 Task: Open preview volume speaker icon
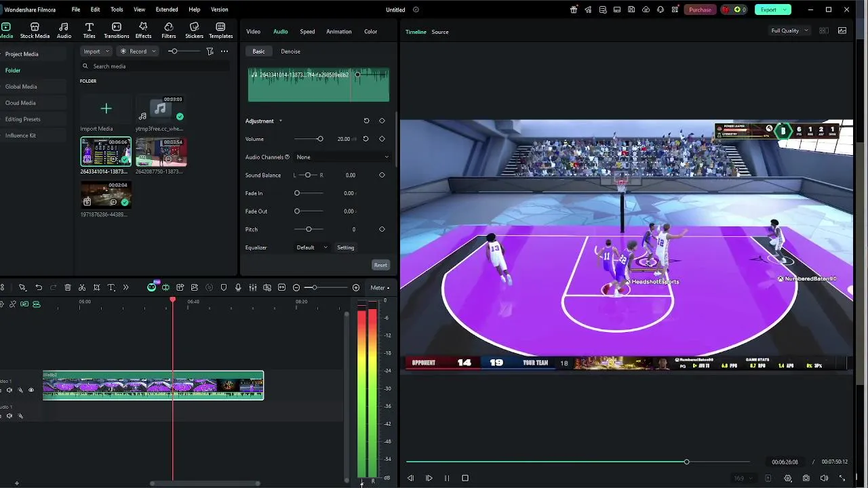click(x=825, y=478)
